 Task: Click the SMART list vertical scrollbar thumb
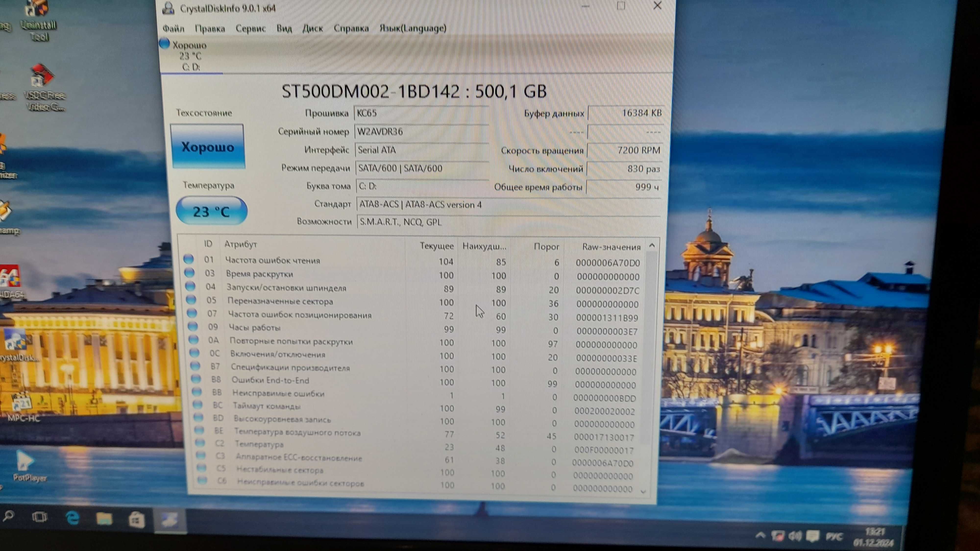click(649, 348)
